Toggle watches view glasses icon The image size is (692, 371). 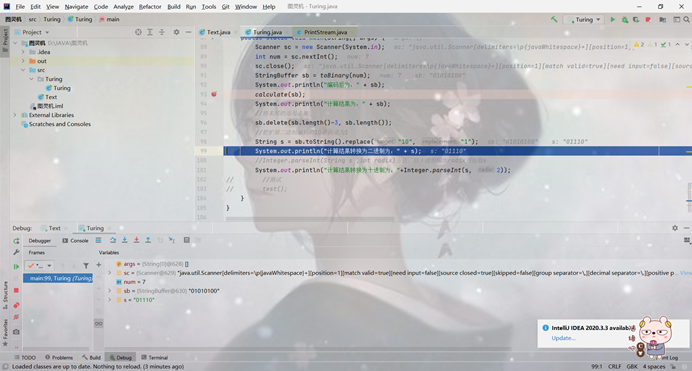[x=99, y=323]
